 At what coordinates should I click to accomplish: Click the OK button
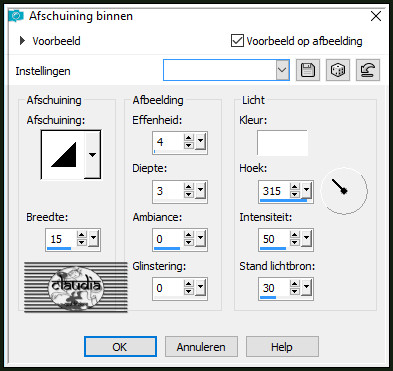pos(120,347)
